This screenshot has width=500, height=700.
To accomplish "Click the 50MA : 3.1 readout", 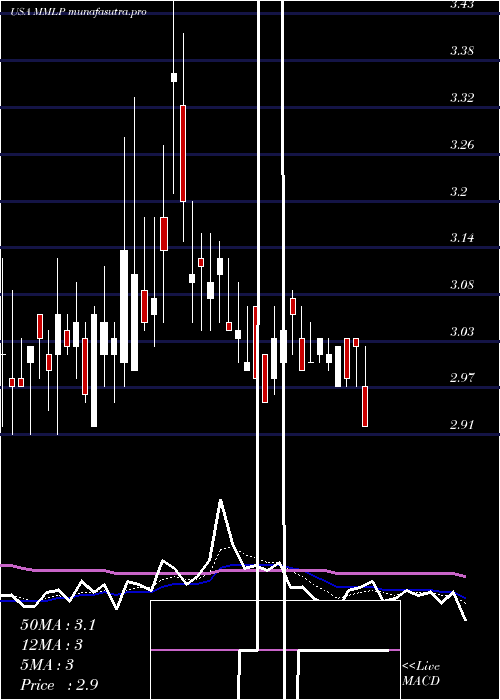I will (x=58, y=625).
